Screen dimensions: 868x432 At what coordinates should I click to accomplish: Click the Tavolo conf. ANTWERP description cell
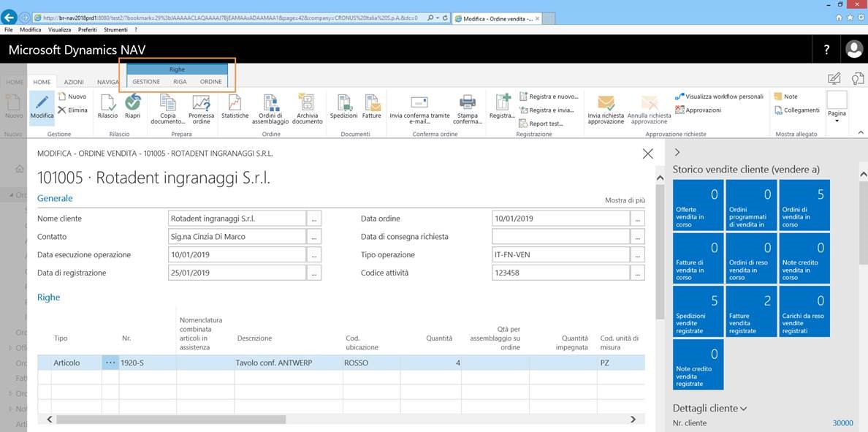(x=288, y=363)
